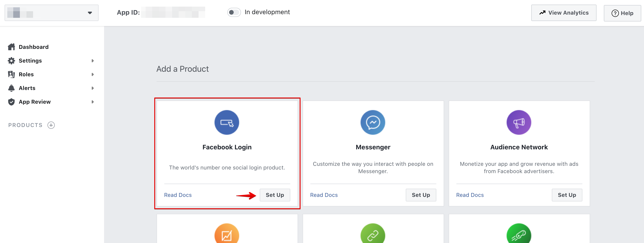Click the Messenger circular icon

click(373, 122)
